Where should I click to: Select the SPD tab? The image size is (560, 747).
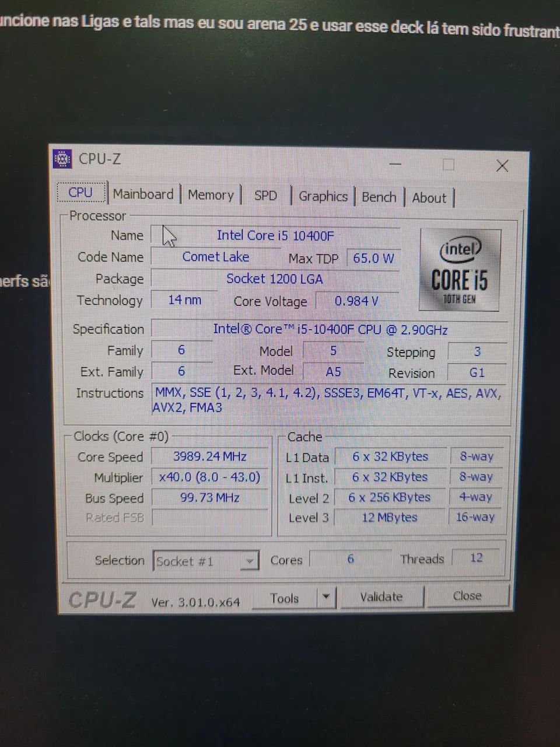pos(265,196)
